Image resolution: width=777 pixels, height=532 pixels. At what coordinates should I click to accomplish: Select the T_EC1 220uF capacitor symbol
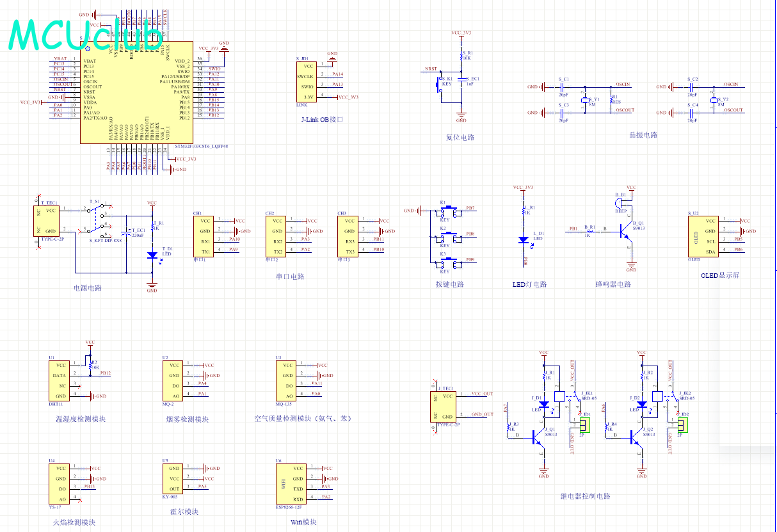128,234
